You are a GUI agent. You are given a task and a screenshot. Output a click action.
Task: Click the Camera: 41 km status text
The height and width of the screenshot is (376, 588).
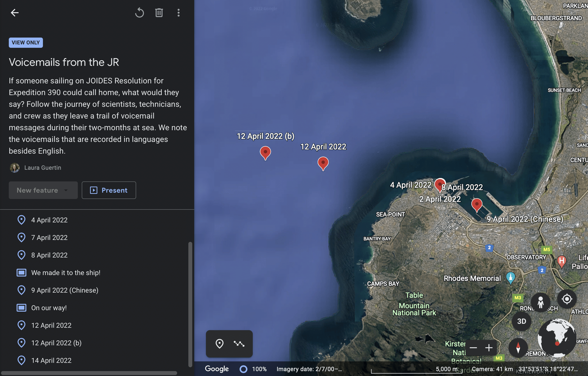[x=492, y=369]
